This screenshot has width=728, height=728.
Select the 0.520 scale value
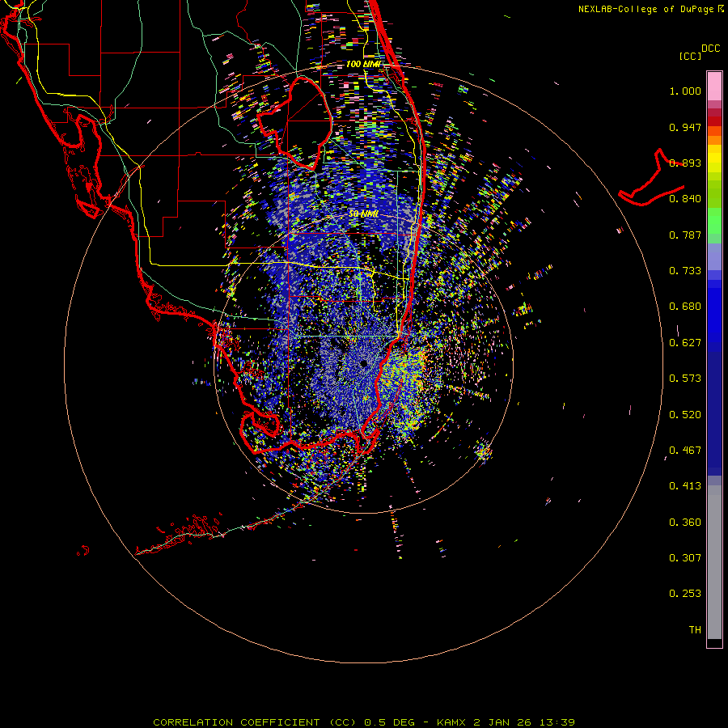685,415
